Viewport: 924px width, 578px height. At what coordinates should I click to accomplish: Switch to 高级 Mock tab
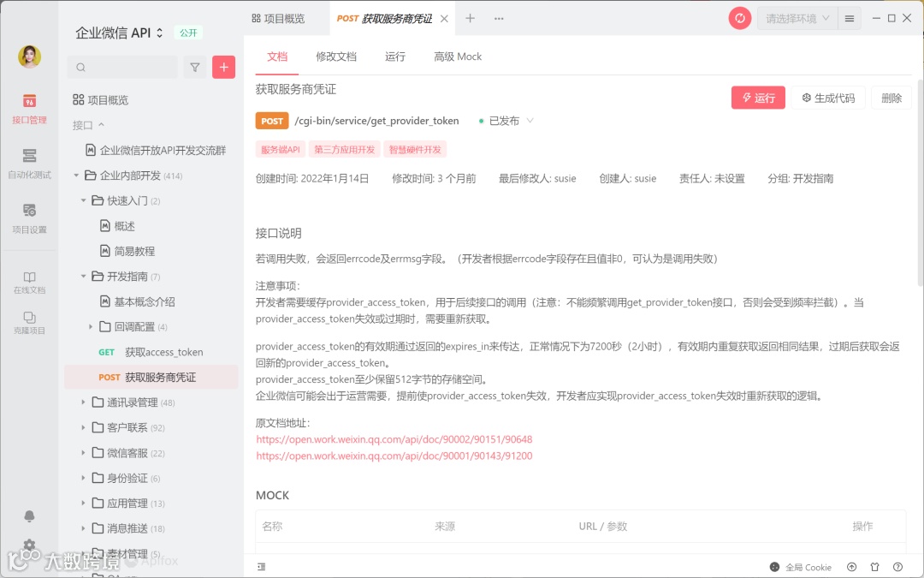click(x=457, y=57)
